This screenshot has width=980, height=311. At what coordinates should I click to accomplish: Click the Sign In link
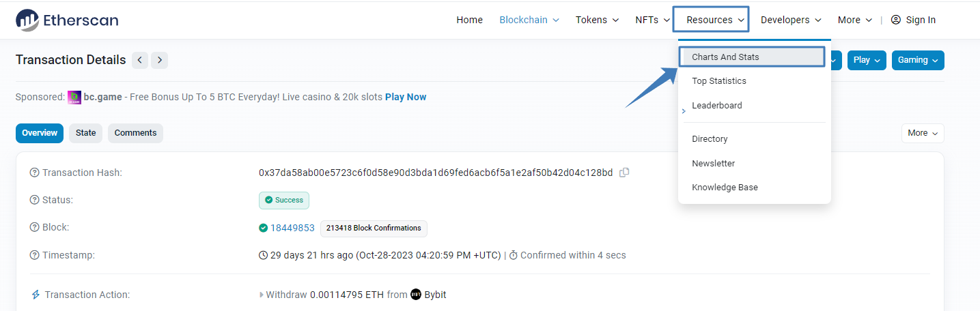tap(914, 20)
